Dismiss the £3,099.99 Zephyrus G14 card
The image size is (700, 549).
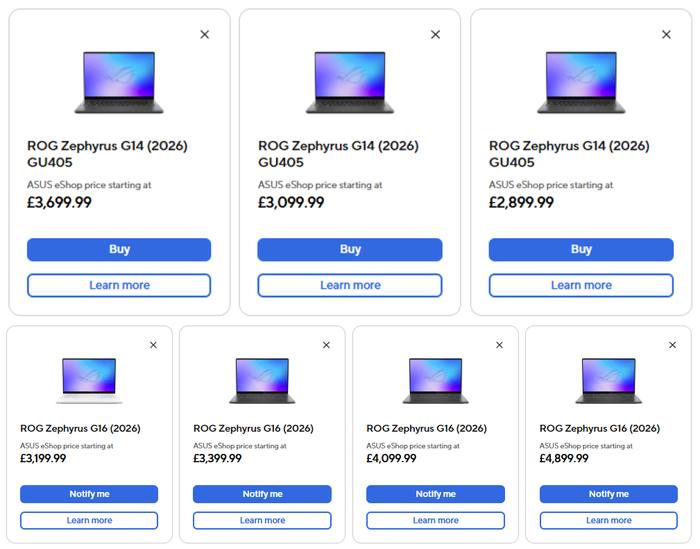coord(435,34)
